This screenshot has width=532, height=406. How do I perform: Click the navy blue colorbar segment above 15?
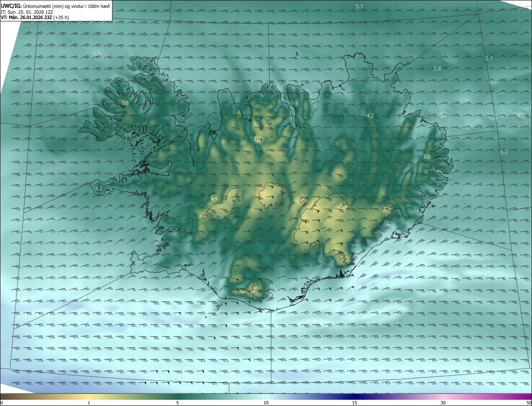click(355, 396)
